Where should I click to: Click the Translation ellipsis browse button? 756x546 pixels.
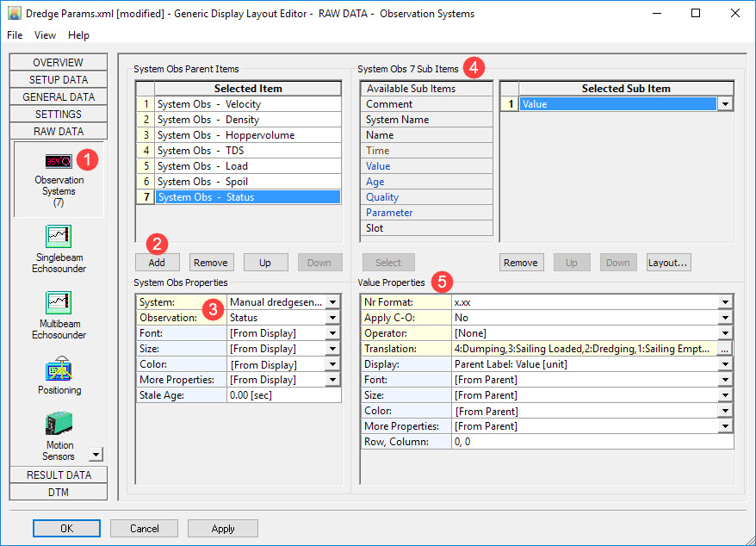725,349
